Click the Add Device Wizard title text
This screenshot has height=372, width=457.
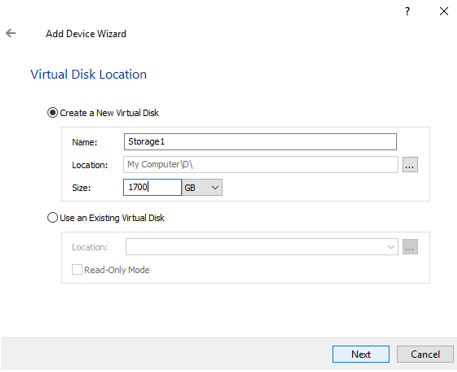click(x=86, y=34)
